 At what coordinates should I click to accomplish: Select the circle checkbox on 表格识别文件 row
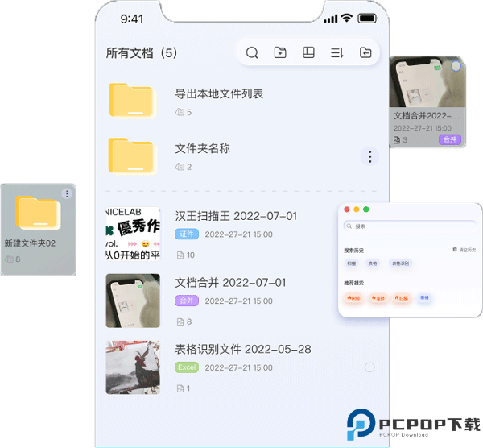click(369, 367)
